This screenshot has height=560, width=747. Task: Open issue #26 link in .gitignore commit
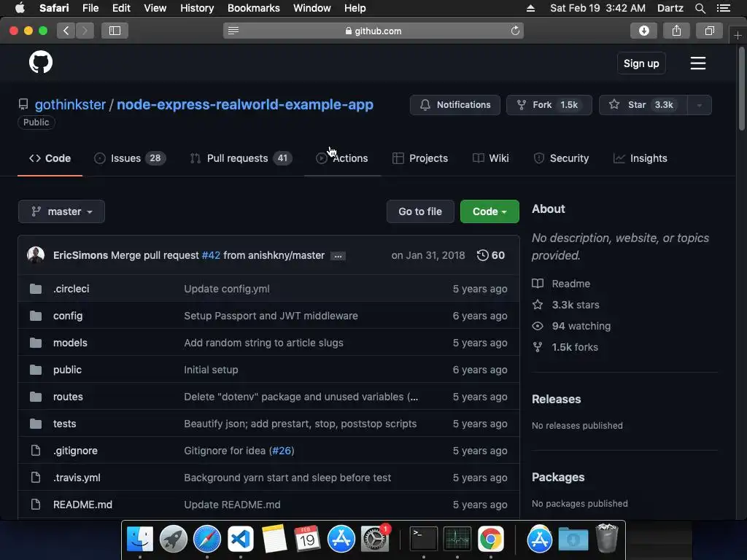click(x=282, y=451)
